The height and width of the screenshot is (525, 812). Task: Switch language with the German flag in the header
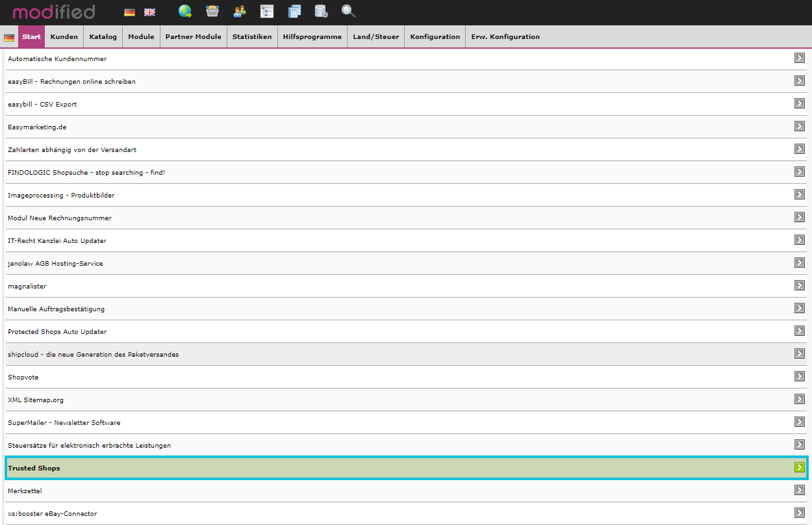click(x=130, y=12)
